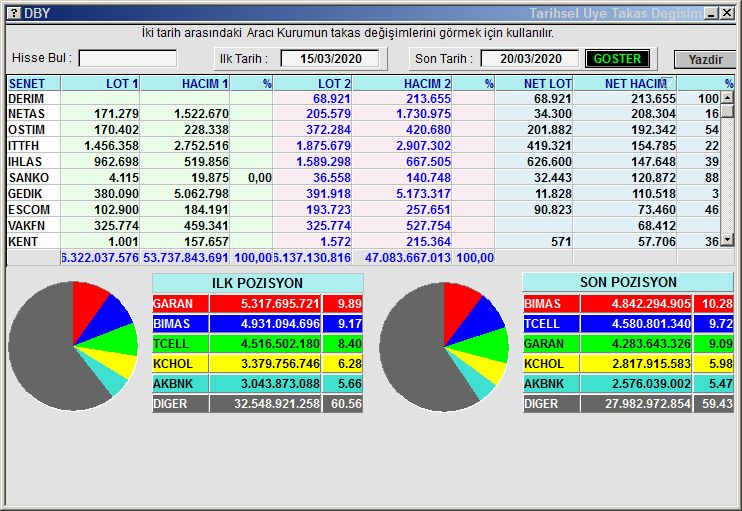Select the DERIM row name

click(x=26, y=98)
